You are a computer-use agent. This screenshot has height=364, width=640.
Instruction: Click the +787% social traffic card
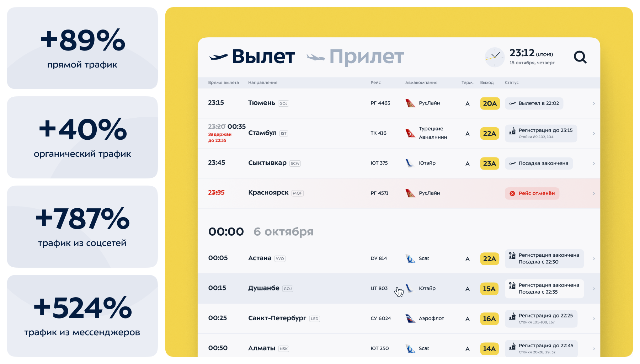(82, 226)
